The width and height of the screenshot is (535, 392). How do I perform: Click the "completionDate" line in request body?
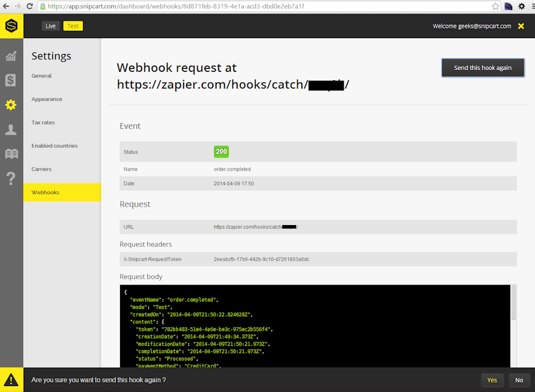(200, 352)
